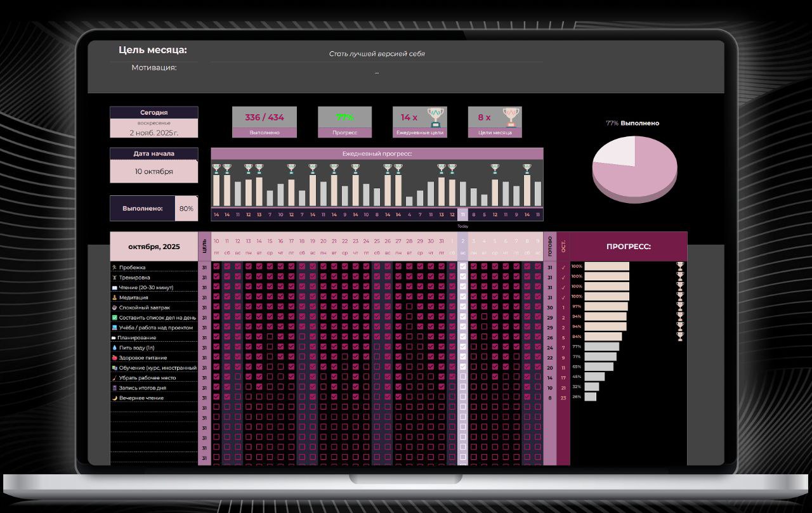Viewport: 812px width, 513px height.
Task: Click the 80% Выполнено threshold cell
Action: (x=187, y=209)
